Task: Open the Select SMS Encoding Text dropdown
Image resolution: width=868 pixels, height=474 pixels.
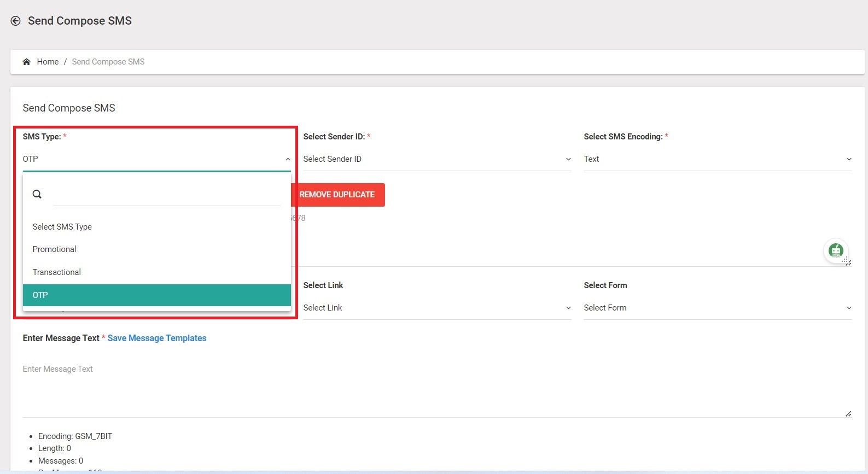Action: coord(716,159)
